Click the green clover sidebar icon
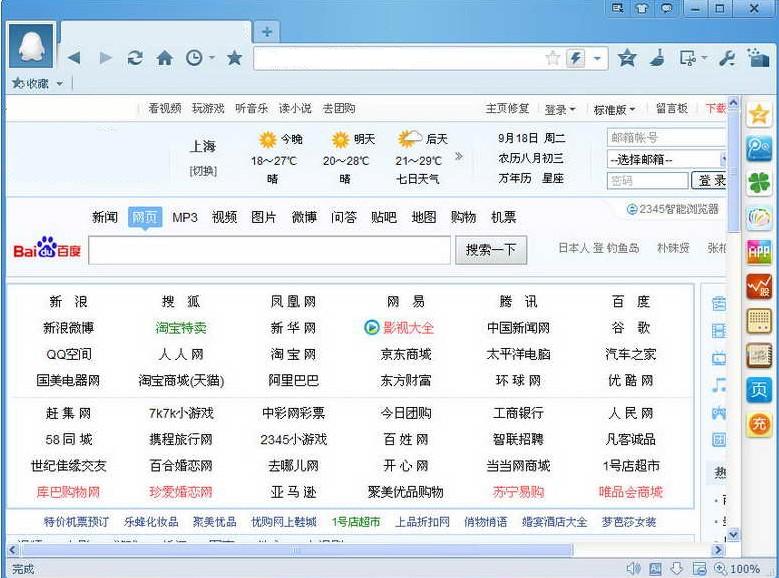Screen dimensions: 779x578 (759, 183)
